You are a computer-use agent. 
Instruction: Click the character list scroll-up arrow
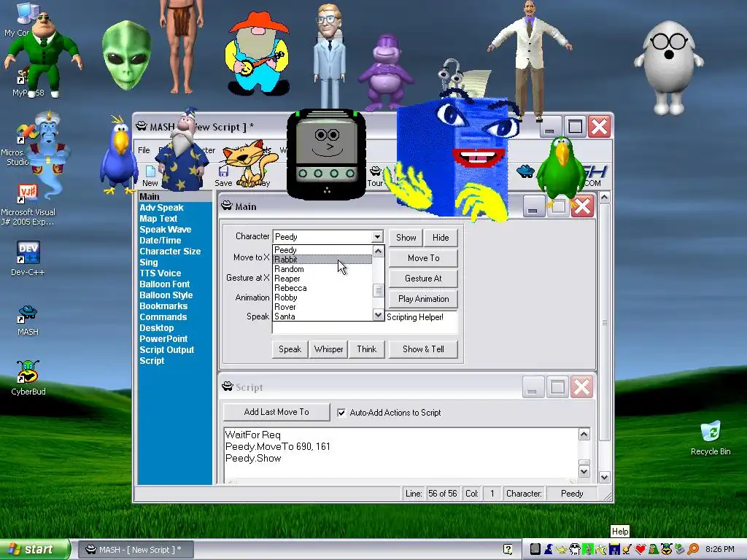pyautogui.click(x=379, y=251)
